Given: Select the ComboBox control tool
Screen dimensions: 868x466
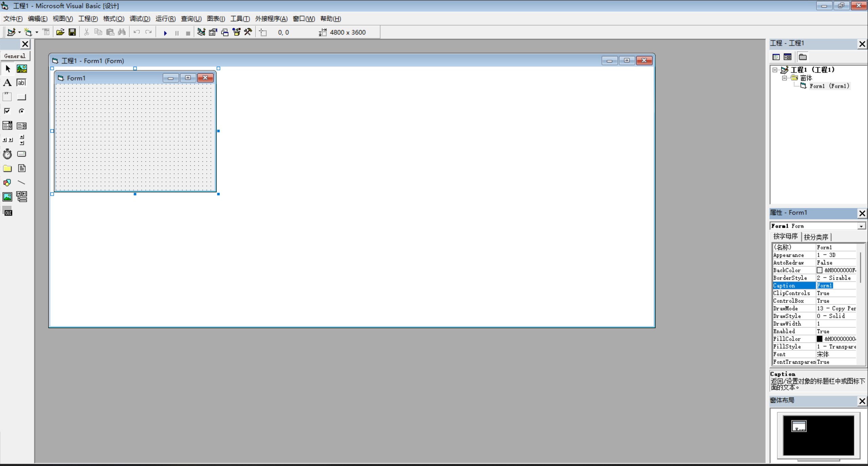Looking at the screenshot, I should pos(7,126).
